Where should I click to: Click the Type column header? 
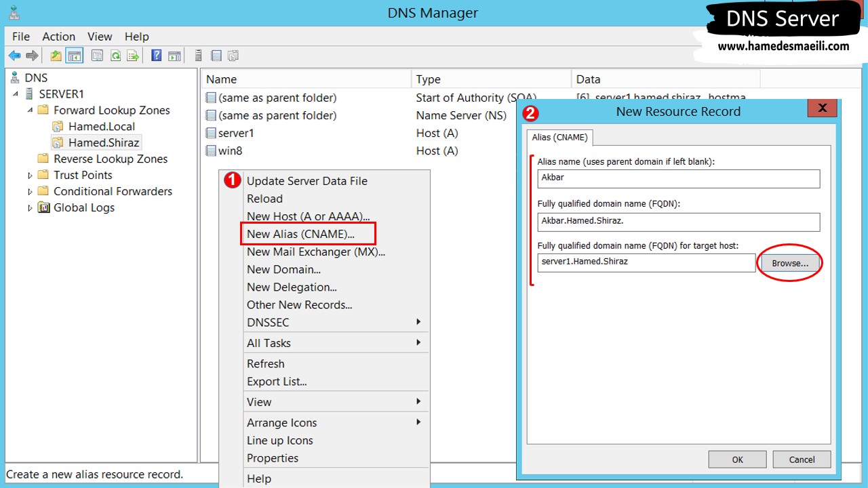[492, 79]
